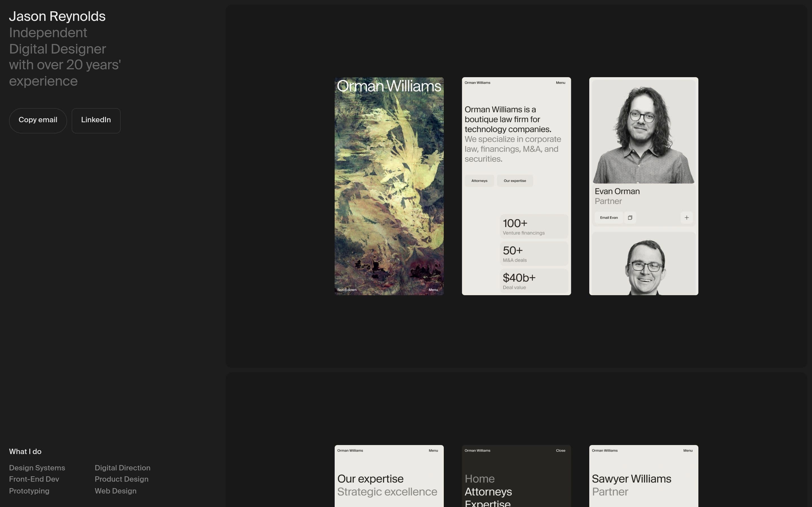Select Home in the mobile navigation overlay
Screen dimensions: 812x507
click(x=480, y=479)
